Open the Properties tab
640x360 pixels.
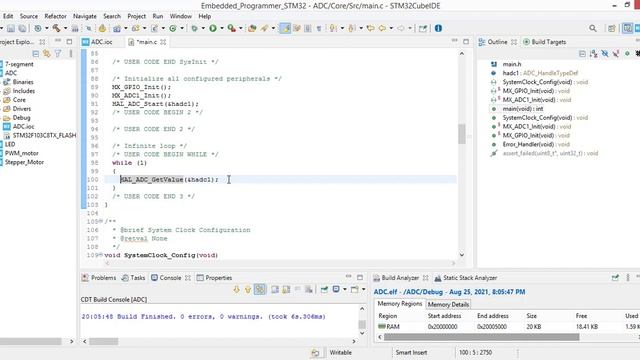pyautogui.click(x=214, y=278)
